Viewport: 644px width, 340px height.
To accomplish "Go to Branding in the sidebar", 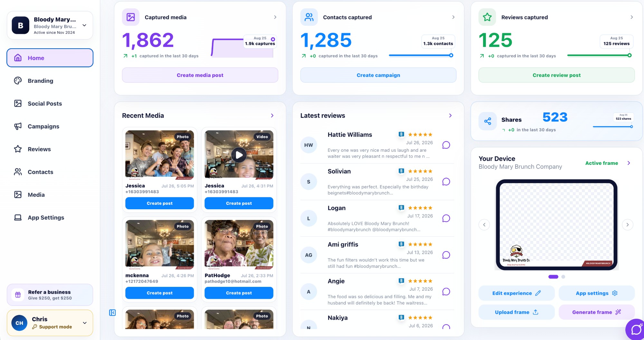I will pos(50,81).
